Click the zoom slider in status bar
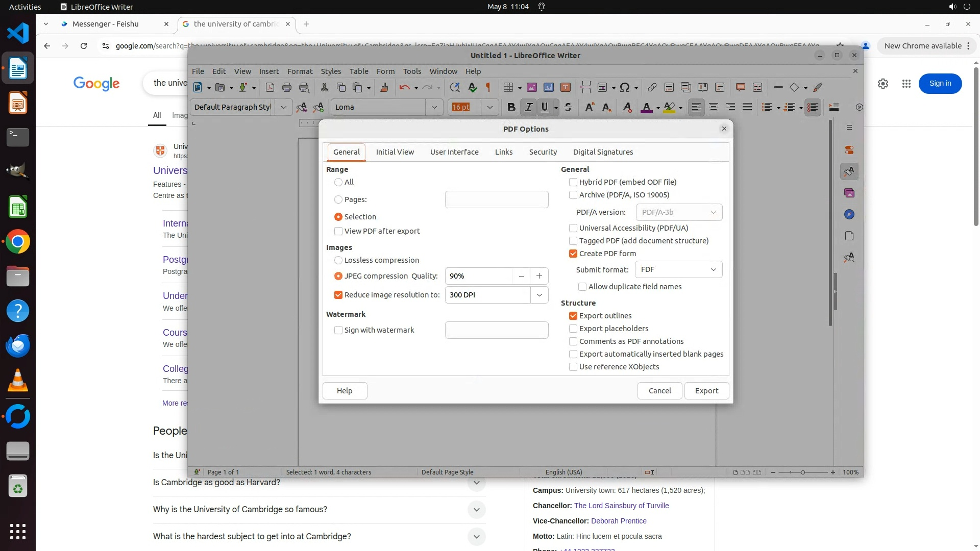980x551 pixels. (802, 472)
